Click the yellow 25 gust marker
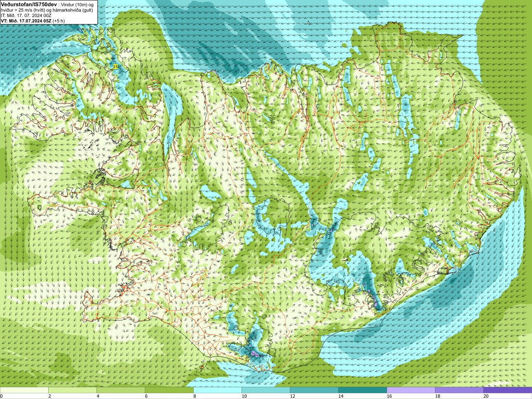This screenshot has height=399, width=532. pos(115,66)
